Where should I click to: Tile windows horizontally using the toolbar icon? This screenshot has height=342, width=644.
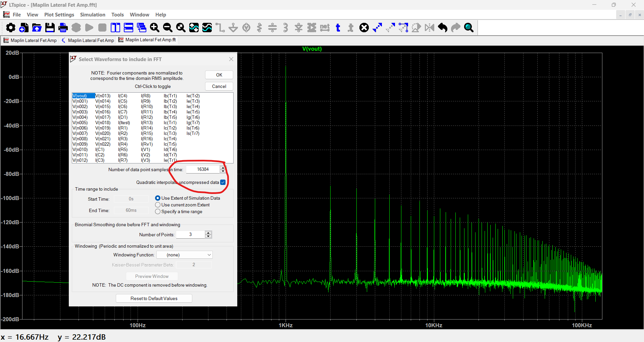coord(129,28)
